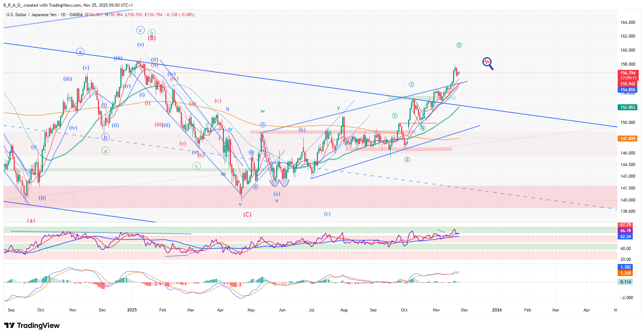Screen dimensions: 644x336
Task: Select the green circled wave 2 label
Action: coord(407,159)
